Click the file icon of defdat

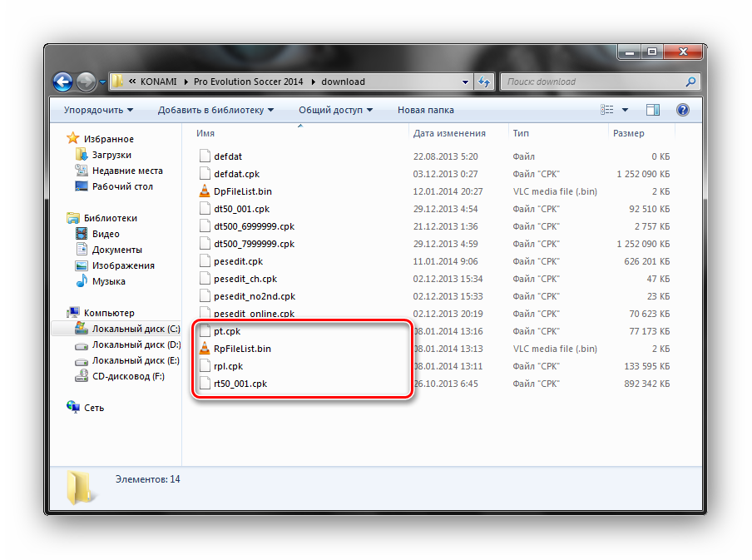tap(205, 156)
